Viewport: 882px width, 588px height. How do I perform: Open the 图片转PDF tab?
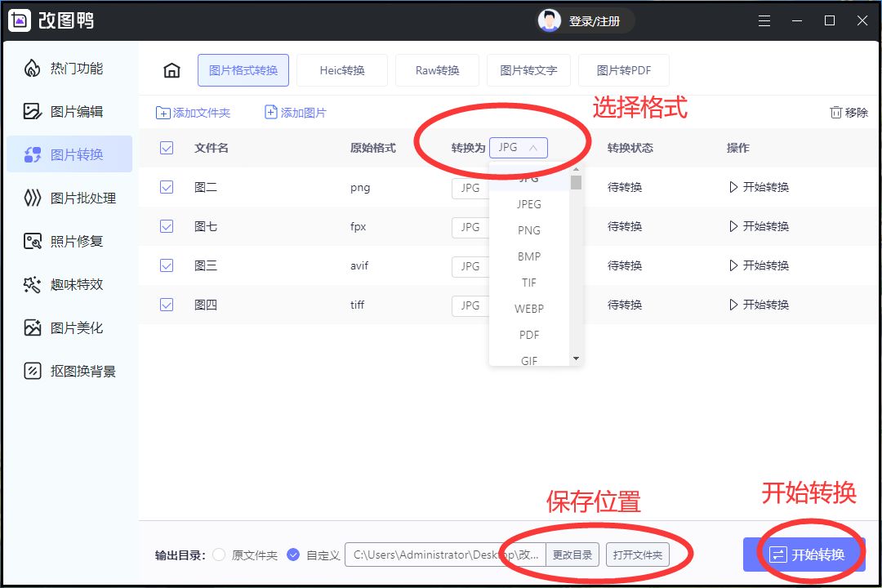624,70
